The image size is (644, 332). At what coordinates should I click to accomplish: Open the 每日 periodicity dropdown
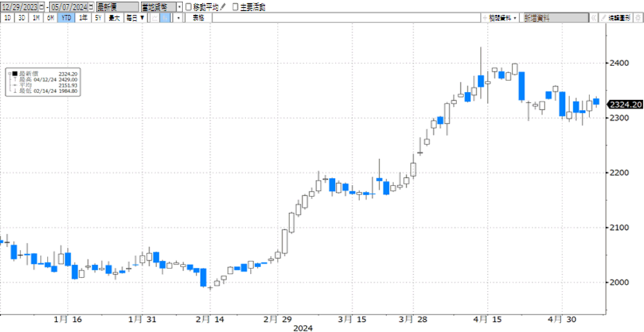[136, 18]
